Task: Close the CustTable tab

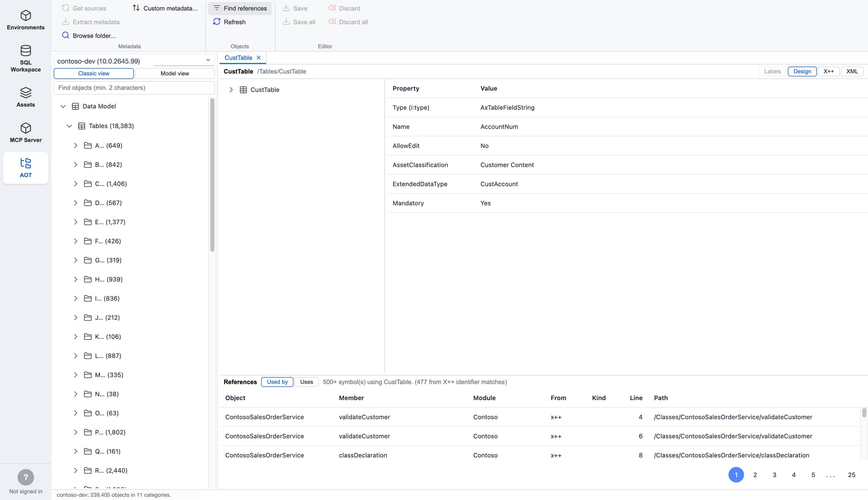Action: (259, 58)
